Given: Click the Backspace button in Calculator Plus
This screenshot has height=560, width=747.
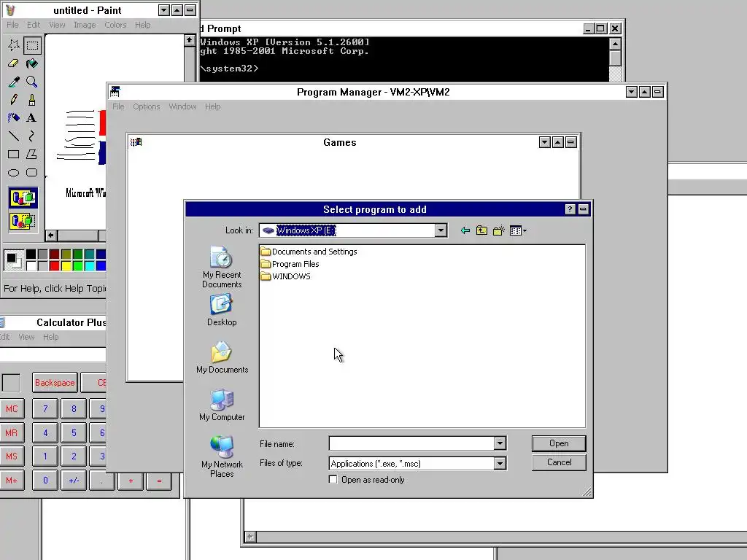Looking at the screenshot, I should (55, 383).
